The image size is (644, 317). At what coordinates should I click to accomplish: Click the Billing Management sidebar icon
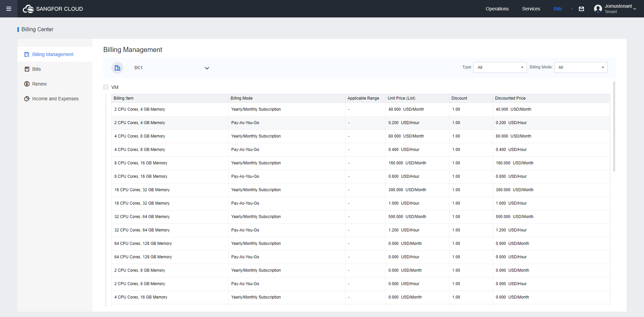(x=27, y=54)
